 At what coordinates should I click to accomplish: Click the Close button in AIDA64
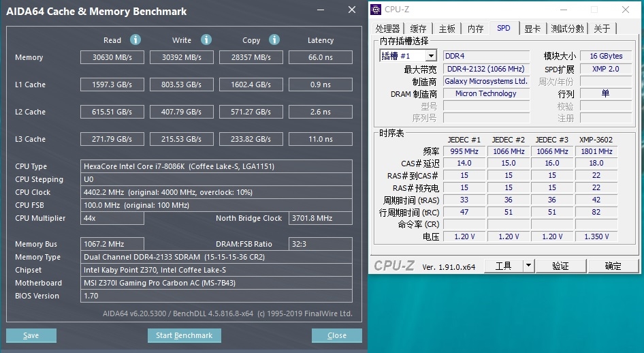click(337, 335)
